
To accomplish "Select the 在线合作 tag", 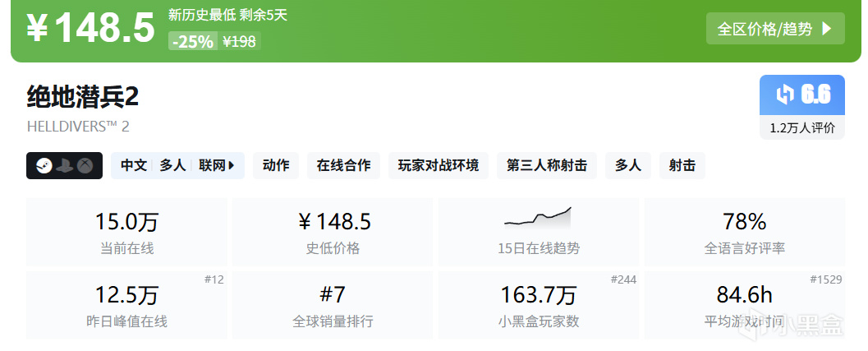I will tap(344, 165).
